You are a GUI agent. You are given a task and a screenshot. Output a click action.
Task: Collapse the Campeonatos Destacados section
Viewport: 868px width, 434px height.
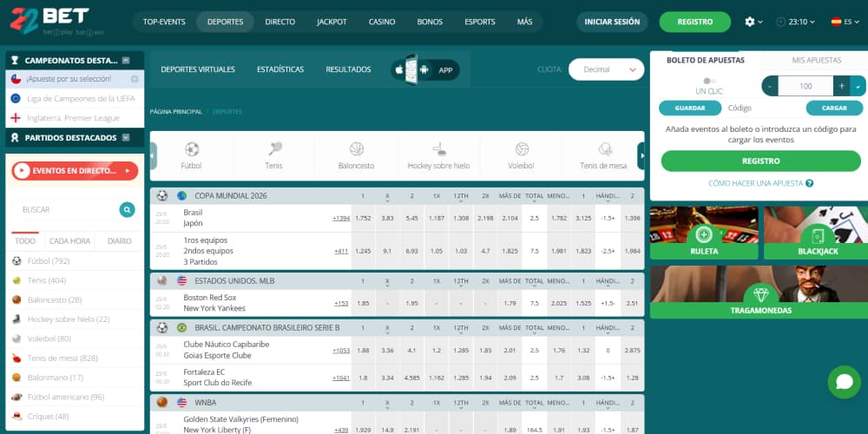pos(126,61)
